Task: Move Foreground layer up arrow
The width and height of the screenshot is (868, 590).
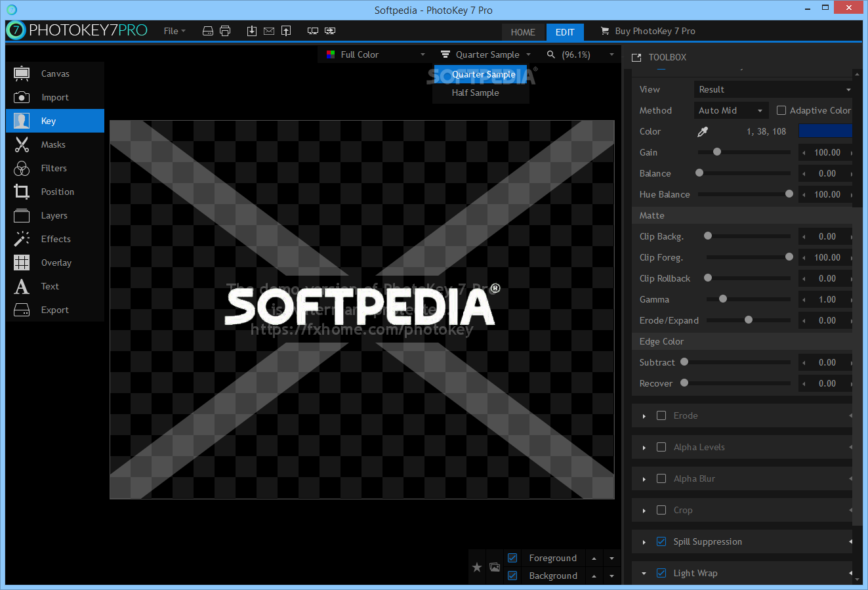Action: [594, 558]
